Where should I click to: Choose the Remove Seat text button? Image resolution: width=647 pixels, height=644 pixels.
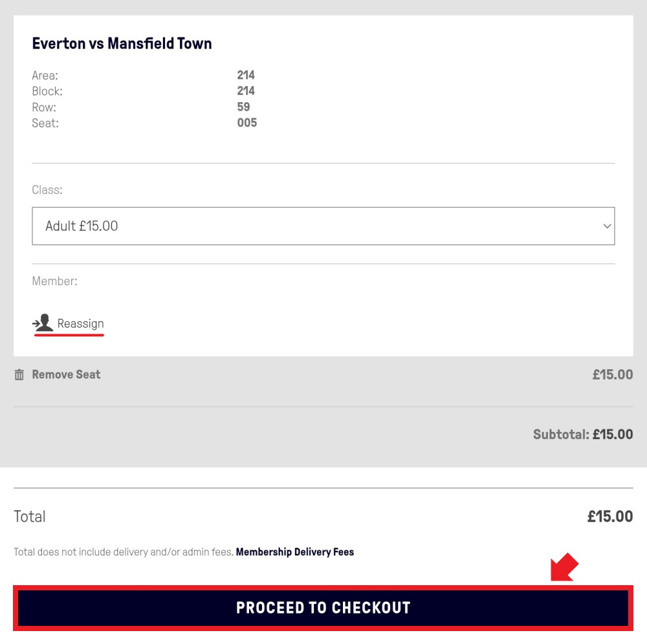click(66, 374)
